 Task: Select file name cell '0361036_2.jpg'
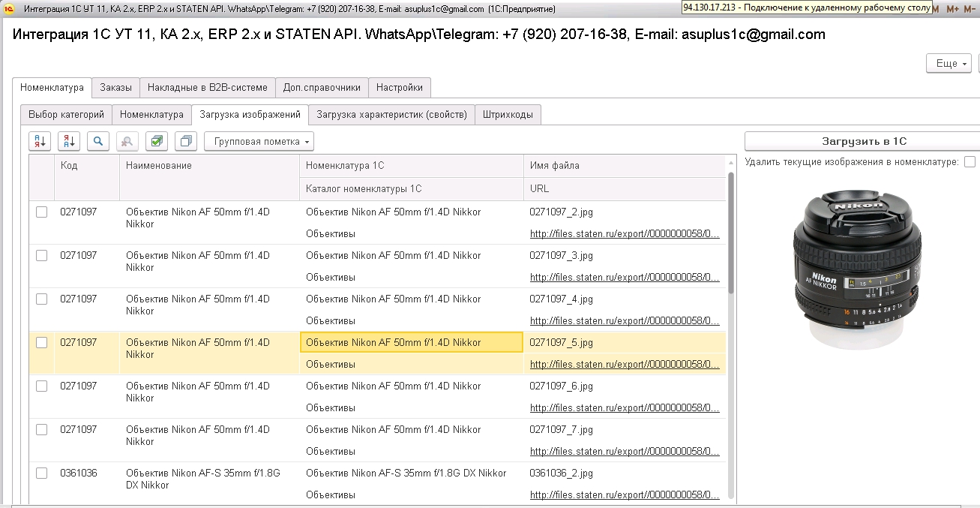pyautogui.click(x=625, y=473)
